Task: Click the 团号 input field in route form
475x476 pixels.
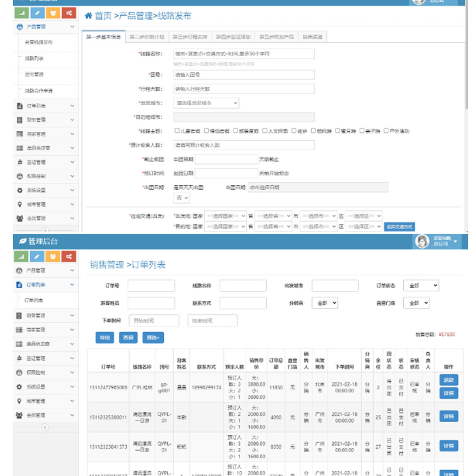Action: (x=243, y=74)
